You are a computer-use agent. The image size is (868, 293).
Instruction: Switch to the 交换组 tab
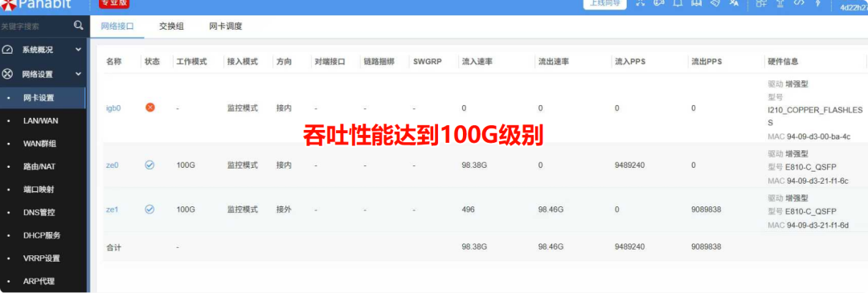point(172,26)
